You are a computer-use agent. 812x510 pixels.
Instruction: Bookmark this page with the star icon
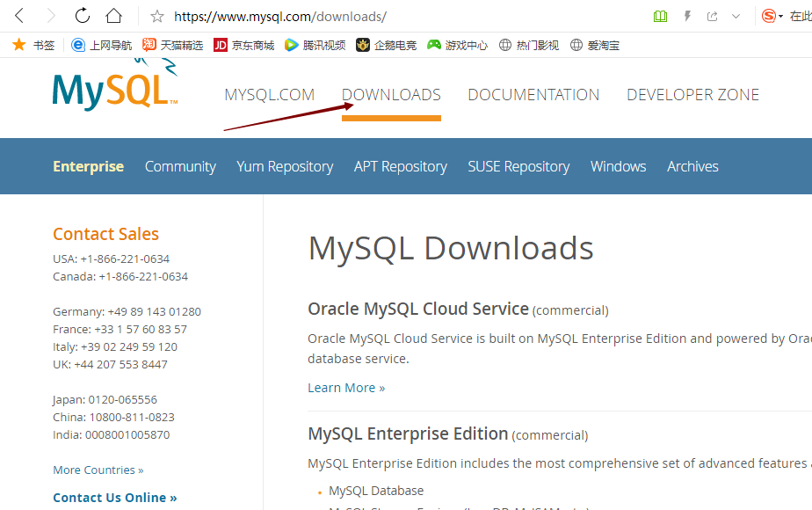point(157,17)
